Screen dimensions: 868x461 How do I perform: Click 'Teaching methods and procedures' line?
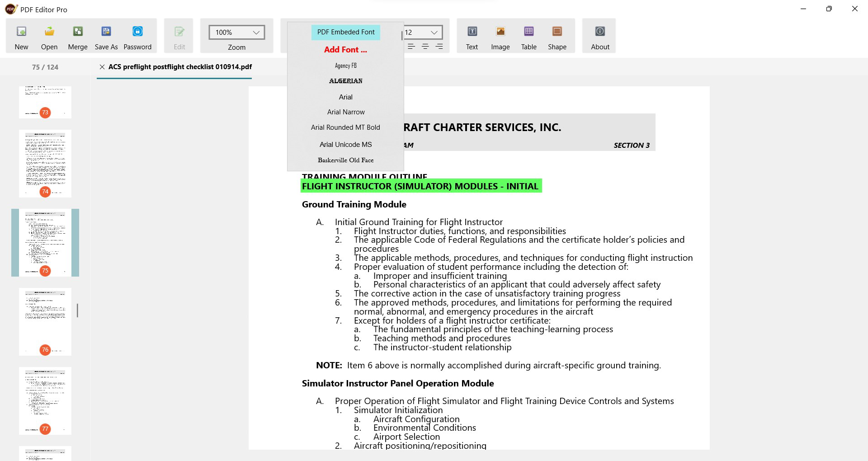coord(442,339)
